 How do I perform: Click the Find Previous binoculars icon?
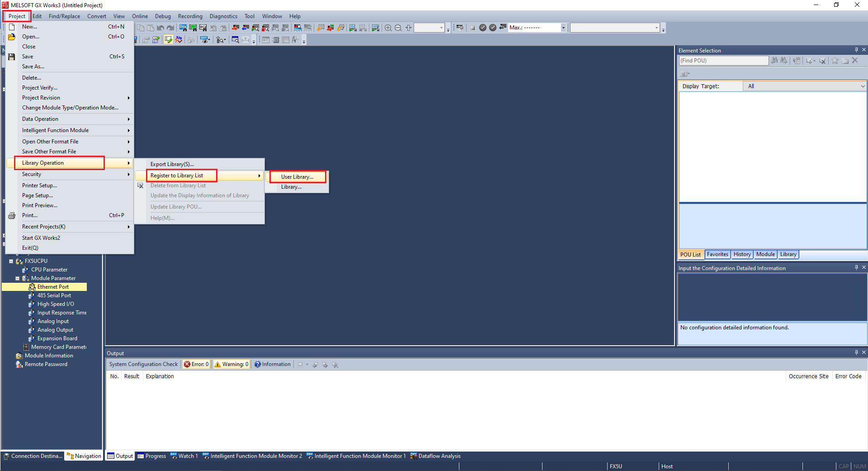[774, 61]
